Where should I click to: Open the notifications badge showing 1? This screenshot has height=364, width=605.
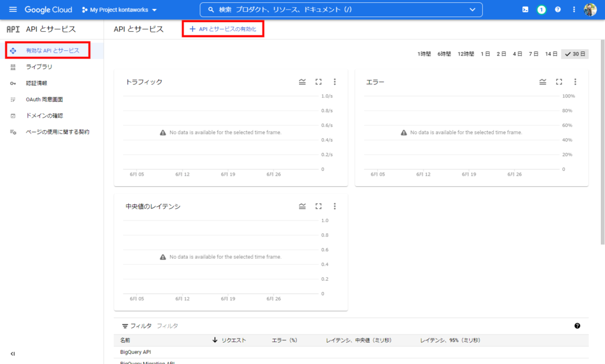(541, 9)
